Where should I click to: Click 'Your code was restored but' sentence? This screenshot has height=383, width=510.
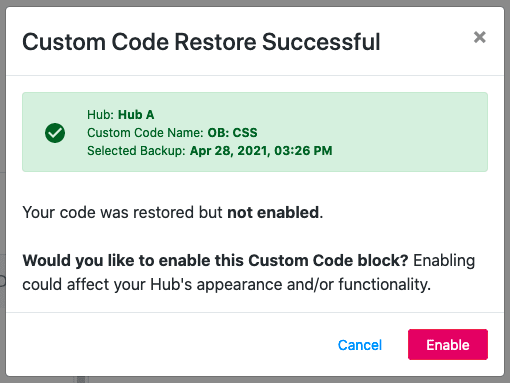(122, 212)
